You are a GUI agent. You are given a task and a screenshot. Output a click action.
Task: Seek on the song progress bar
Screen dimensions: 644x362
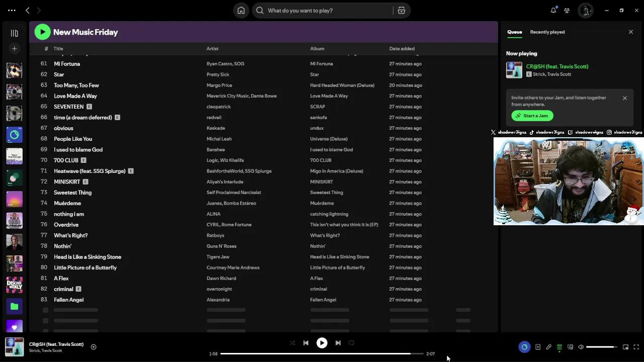tap(322, 354)
